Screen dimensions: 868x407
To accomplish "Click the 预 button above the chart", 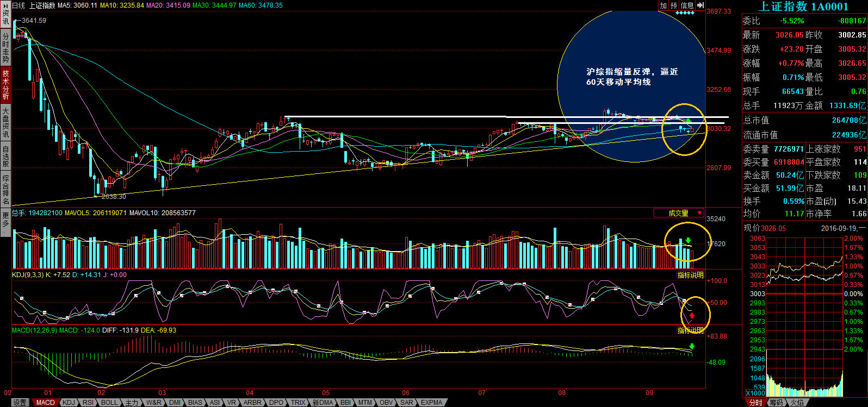I will 674,5.
